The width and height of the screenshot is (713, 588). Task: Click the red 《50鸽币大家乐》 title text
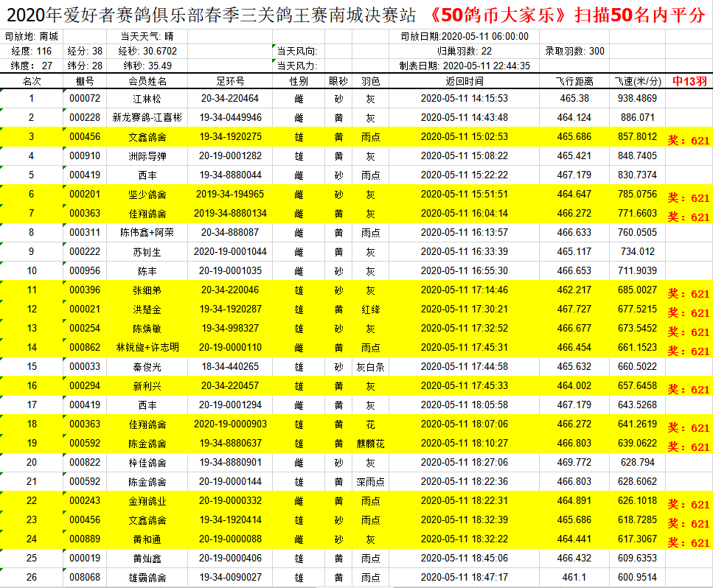tap(498, 15)
